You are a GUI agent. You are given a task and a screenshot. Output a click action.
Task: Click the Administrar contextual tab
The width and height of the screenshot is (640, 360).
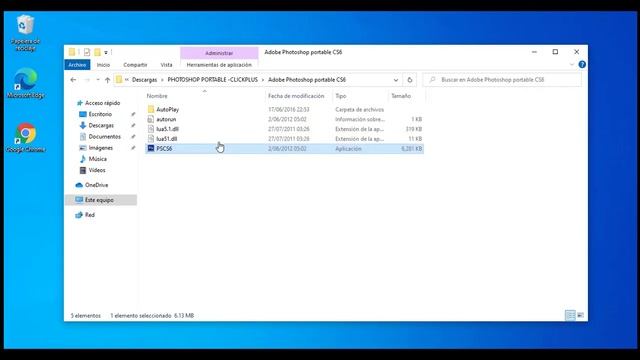[219, 53]
